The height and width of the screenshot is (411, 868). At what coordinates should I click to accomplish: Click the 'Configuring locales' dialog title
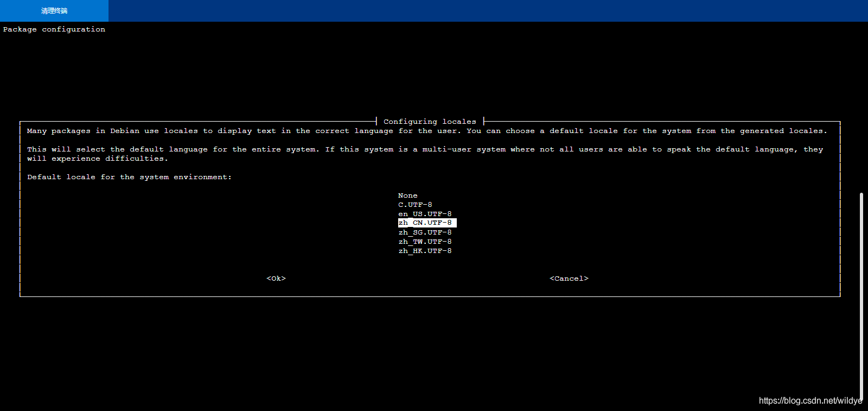coord(430,122)
